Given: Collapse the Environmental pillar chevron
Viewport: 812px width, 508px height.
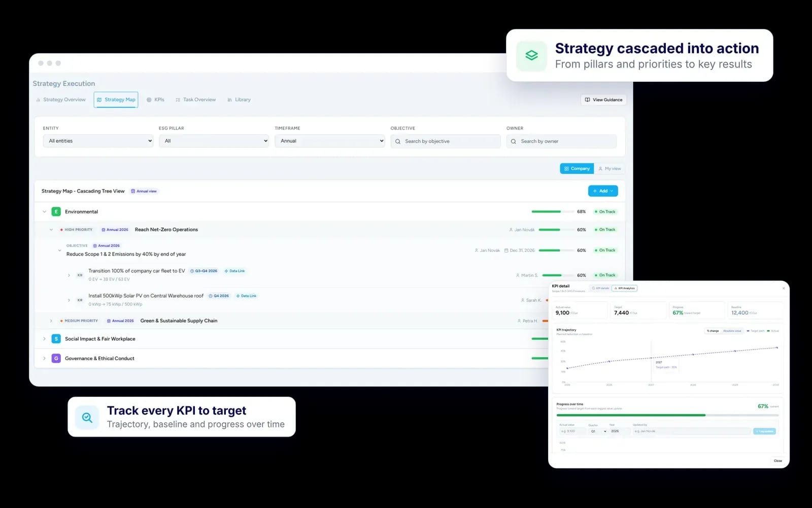Looking at the screenshot, I should click(x=44, y=211).
